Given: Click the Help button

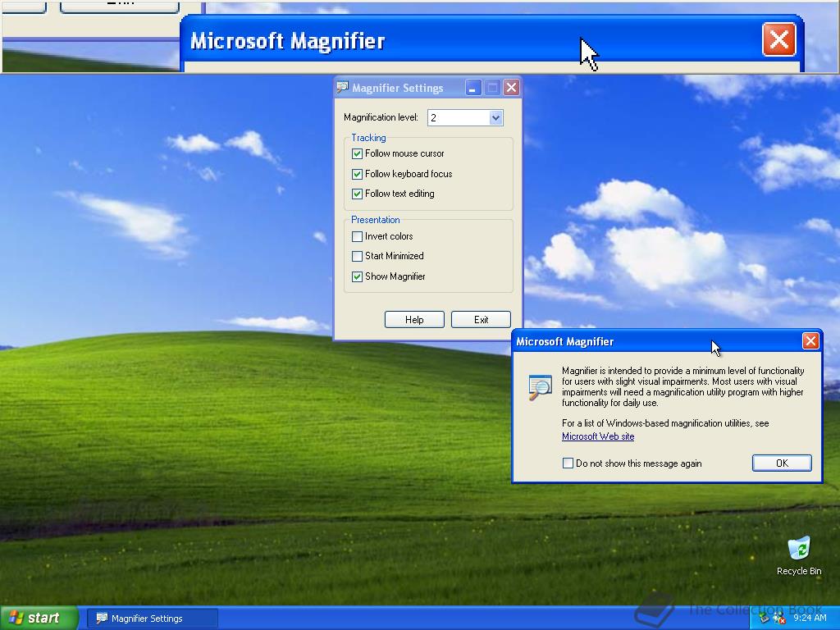Looking at the screenshot, I should click(x=414, y=320).
